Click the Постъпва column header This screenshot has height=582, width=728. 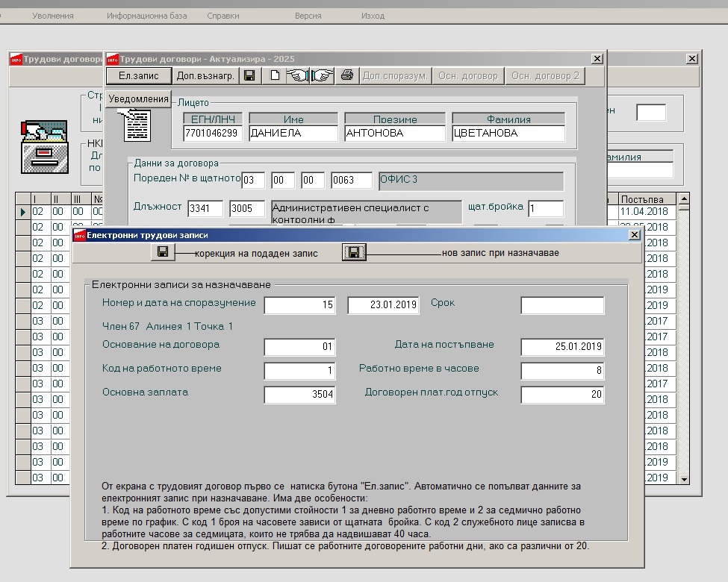(647, 199)
